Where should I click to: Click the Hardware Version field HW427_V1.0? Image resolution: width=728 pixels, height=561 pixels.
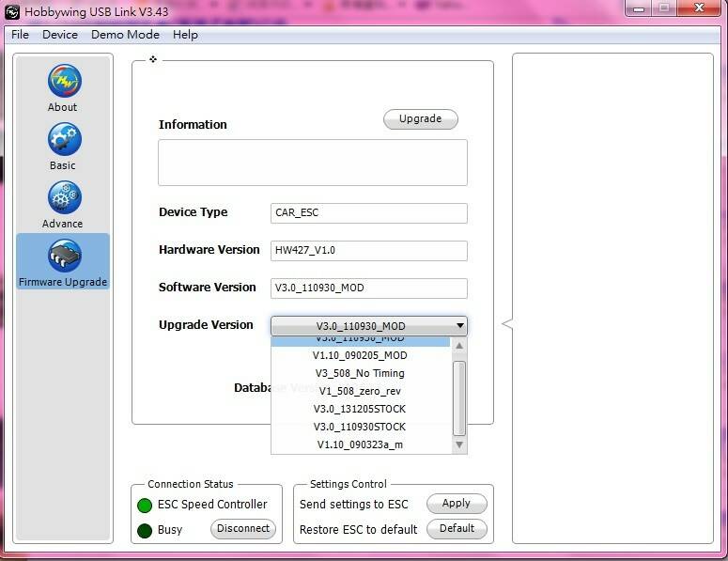coord(369,251)
